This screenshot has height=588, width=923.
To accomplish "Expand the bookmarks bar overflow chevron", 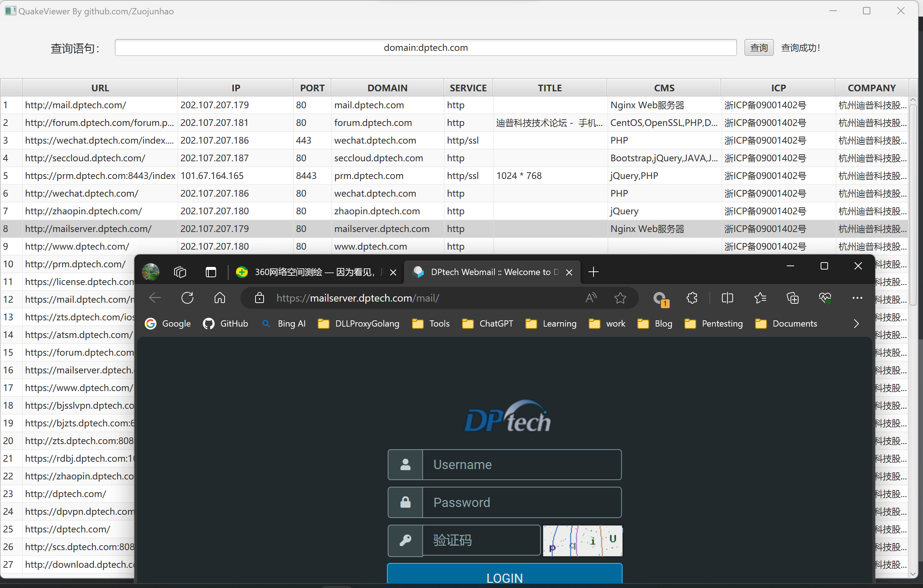I will click(x=856, y=324).
